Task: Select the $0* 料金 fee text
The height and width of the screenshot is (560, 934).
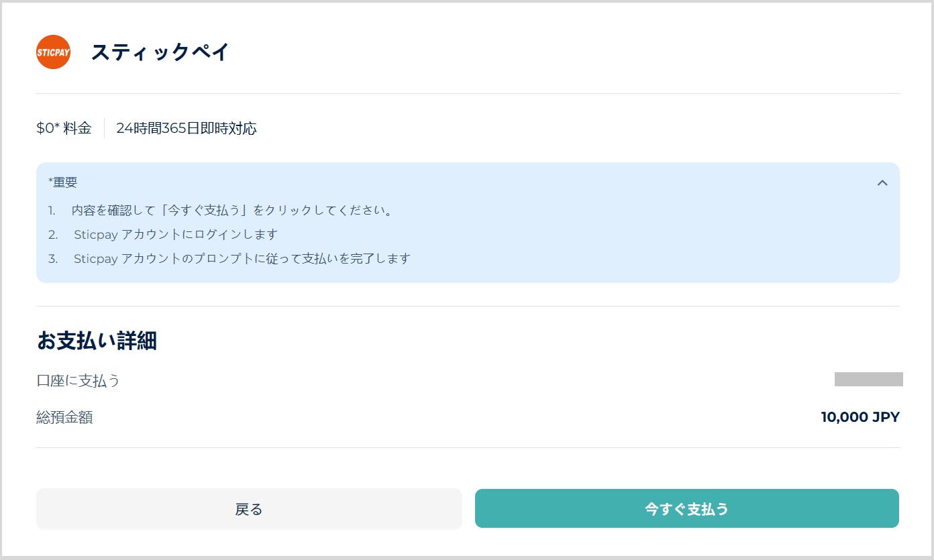Action: click(64, 128)
